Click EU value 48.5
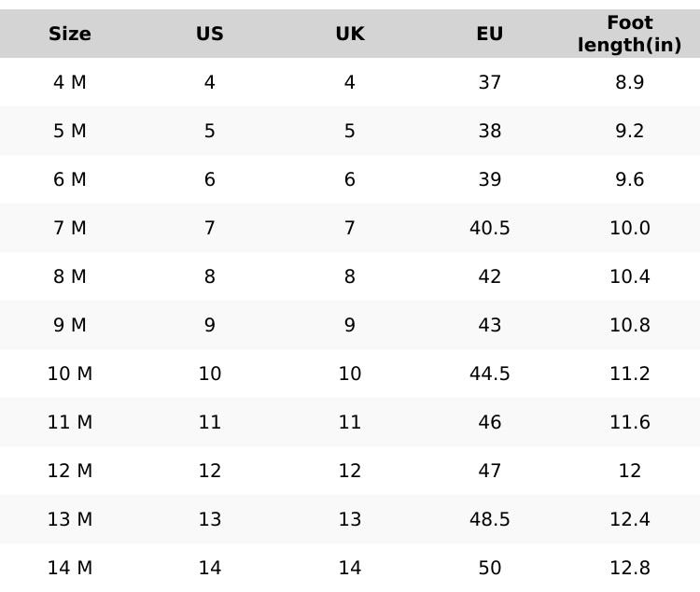700x592 pixels. (490, 520)
